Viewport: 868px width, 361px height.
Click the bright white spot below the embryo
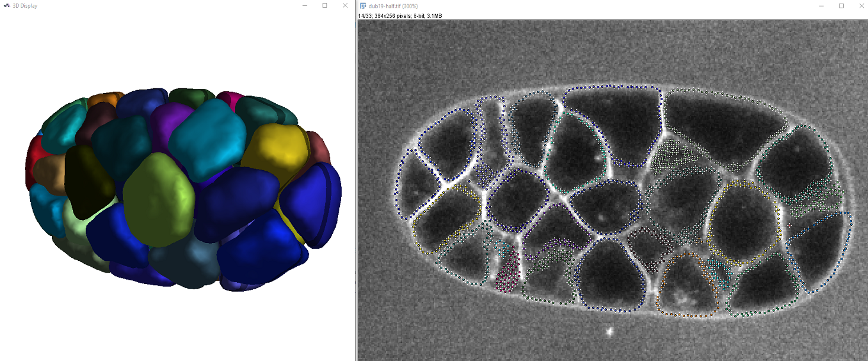[609, 332]
